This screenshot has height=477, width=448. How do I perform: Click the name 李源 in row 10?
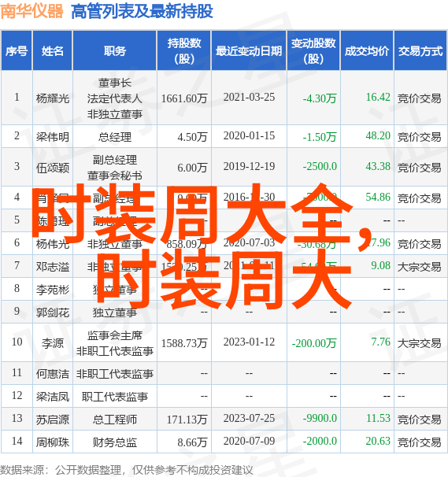(x=53, y=343)
